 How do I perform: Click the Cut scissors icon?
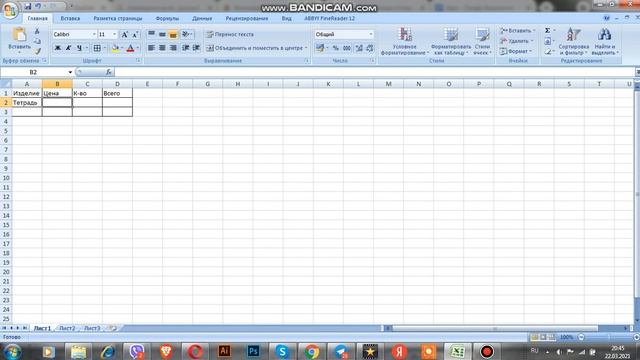(x=37, y=31)
